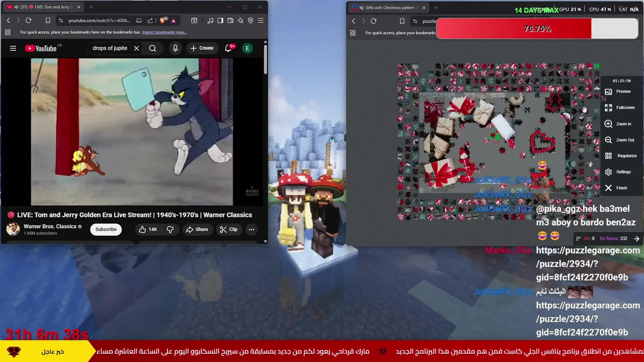Like the Tom and Jerry video
644x362 pixels.
(148, 229)
